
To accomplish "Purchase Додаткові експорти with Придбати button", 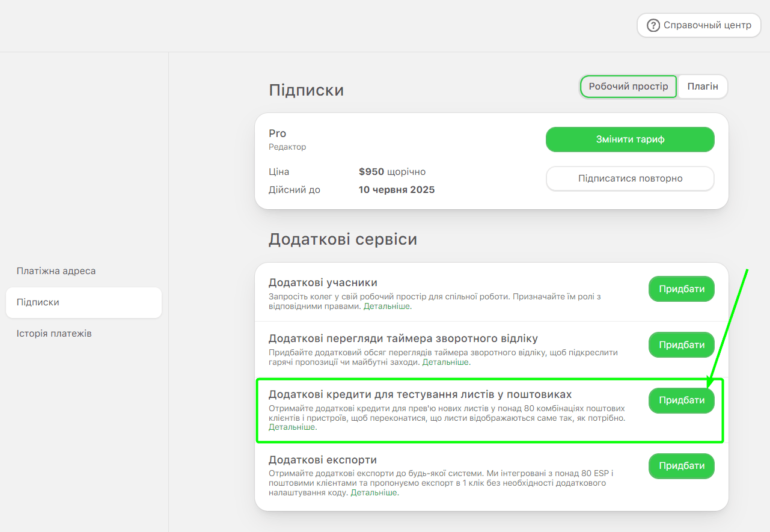I will coord(681,466).
